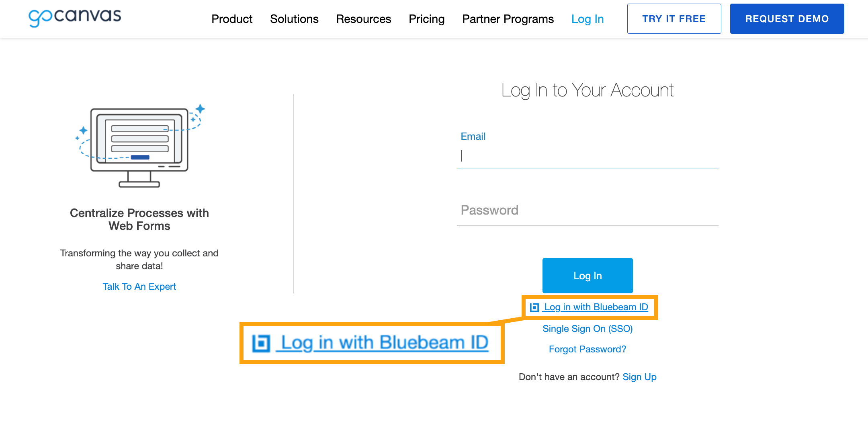This screenshot has height=442, width=868.
Task: Click the TRY IT FREE button
Action: pyautogui.click(x=674, y=18)
